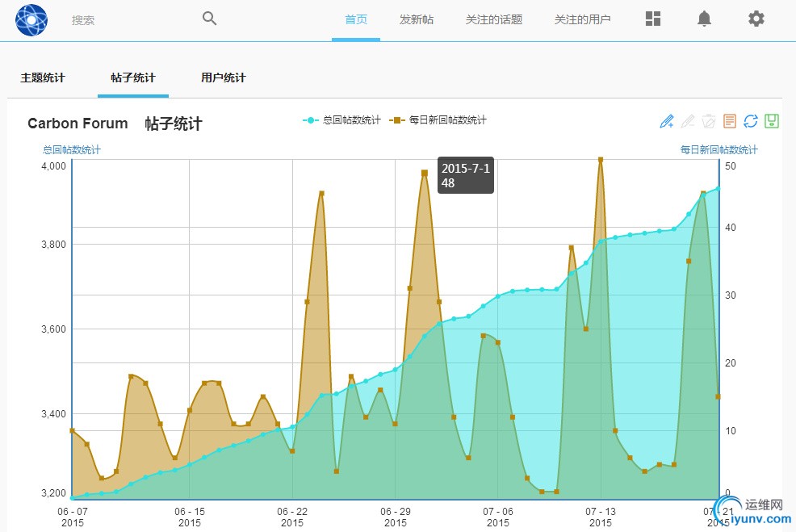This screenshot has width=796, height=532.
Task: Open 关注的用户 in the navigation
Action: coord(582,19)
